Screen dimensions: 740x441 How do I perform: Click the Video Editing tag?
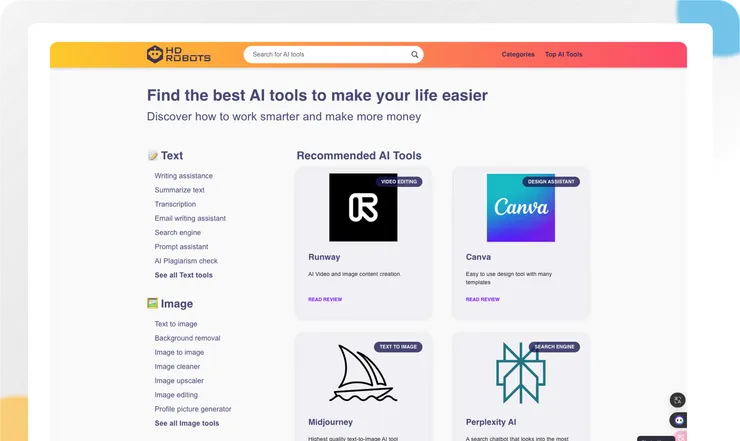(x=399, y=182)
